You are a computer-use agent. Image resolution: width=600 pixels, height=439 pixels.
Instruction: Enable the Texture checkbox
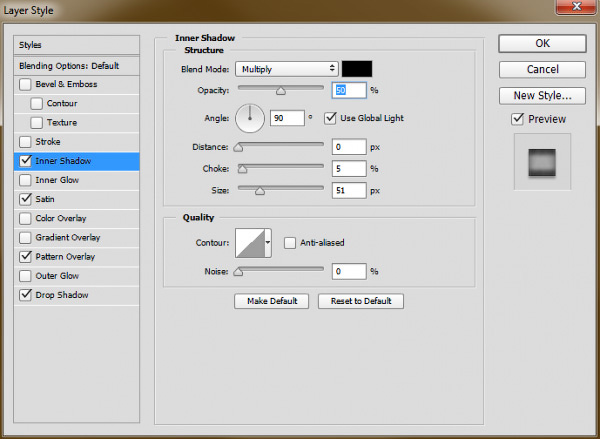pyautogui.click(x=37, y=122)
